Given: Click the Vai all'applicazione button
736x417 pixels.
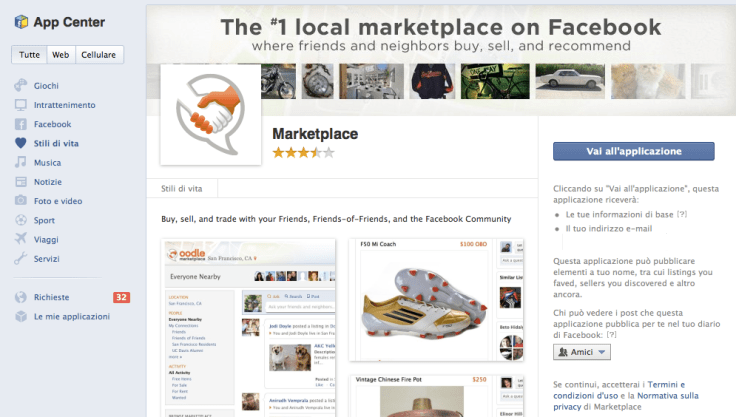Looking at the screenshot, I should click(x=634, y=151).
